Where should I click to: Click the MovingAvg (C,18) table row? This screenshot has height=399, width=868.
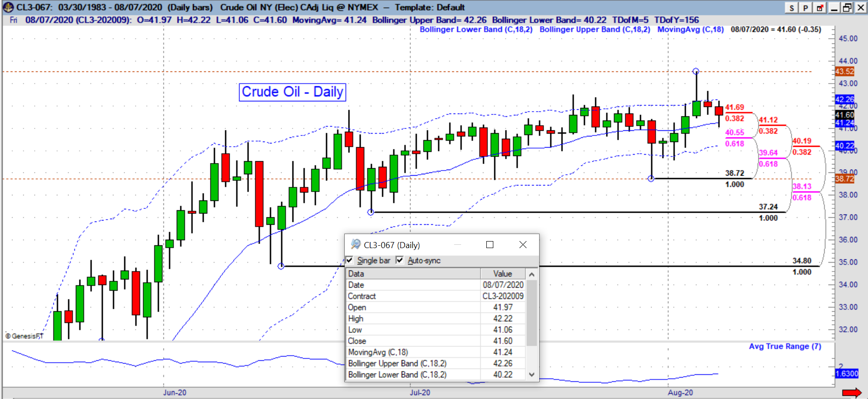pos(436,352)
